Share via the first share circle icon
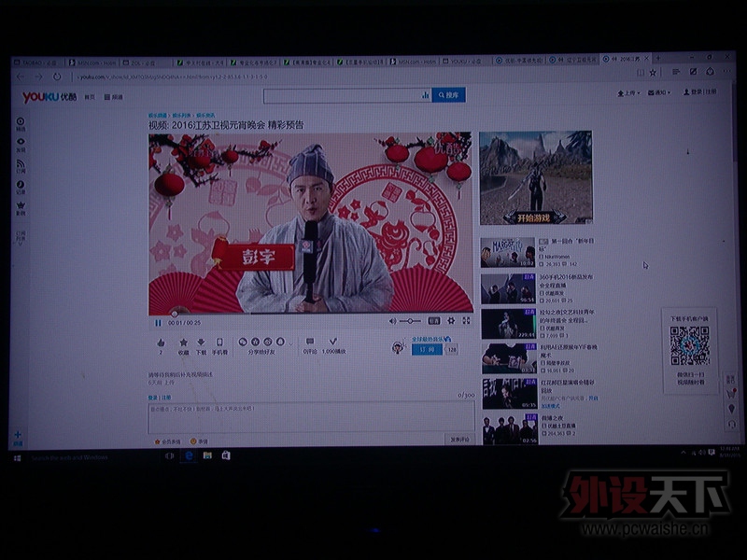The width and height of the screenshot is (747, 560). coord(243,342)
